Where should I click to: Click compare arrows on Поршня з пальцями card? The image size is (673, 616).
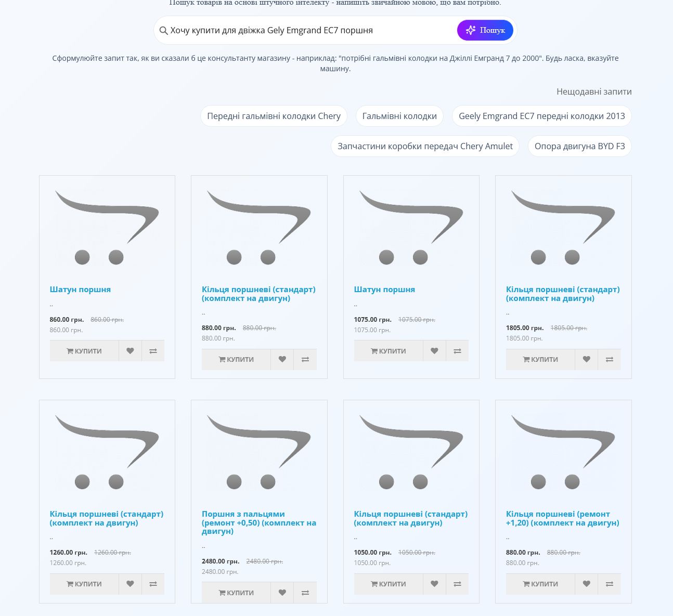click(x=305, y=593)
